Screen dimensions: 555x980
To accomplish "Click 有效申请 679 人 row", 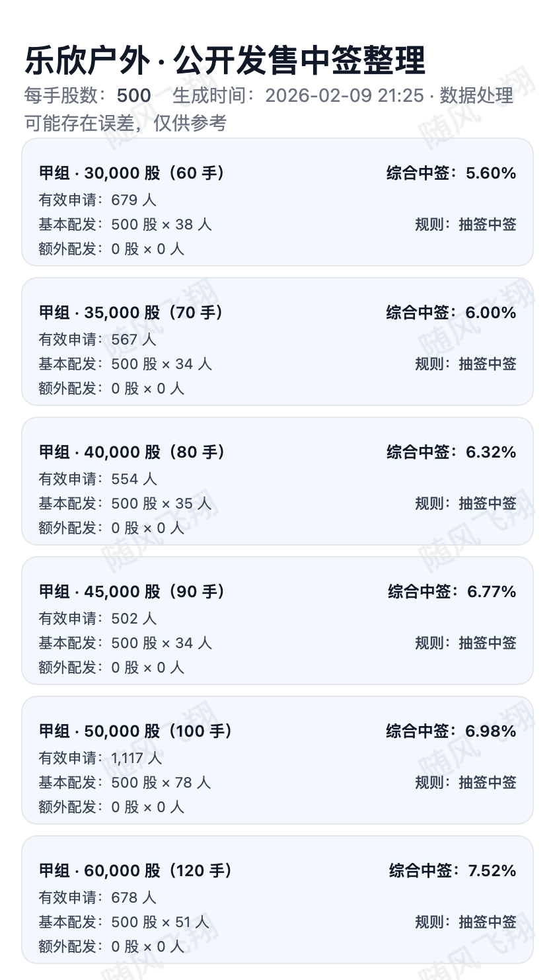I will [97, 200].
